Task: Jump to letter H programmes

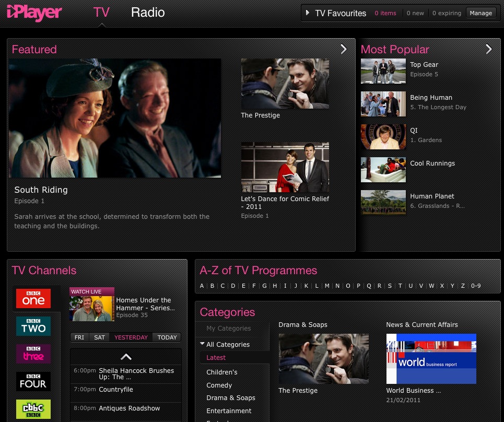Action: 275,286
